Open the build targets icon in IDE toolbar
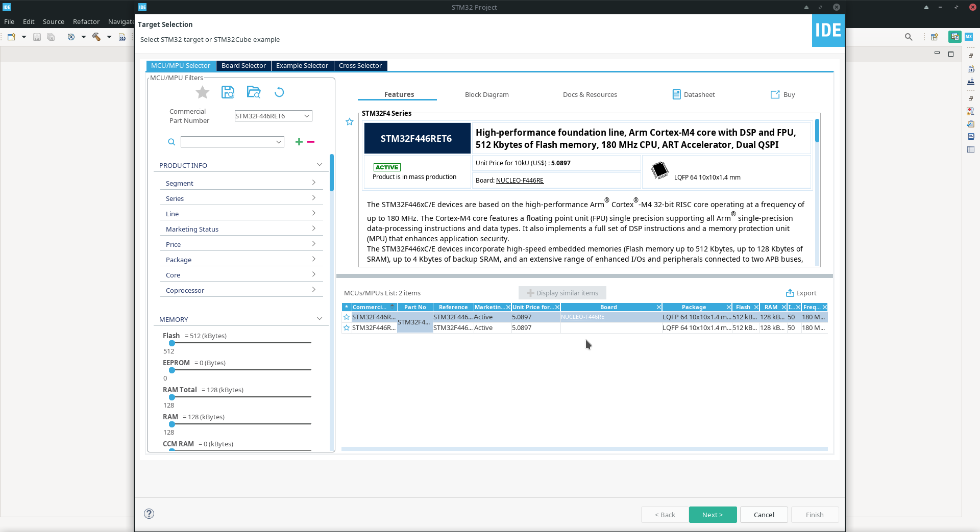 click(71, 37)
